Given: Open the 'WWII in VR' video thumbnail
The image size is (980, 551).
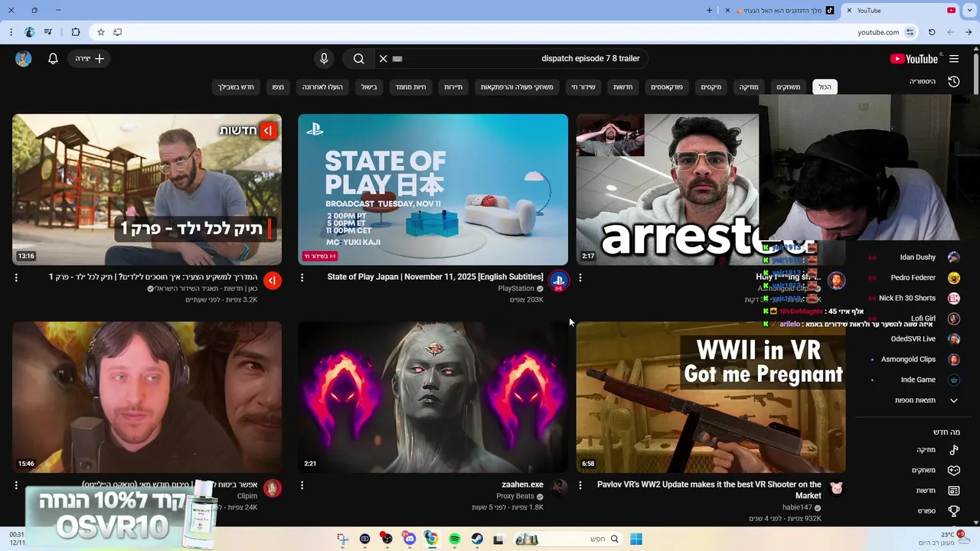Looking at the screenshot, I should (x=710, y=397).
